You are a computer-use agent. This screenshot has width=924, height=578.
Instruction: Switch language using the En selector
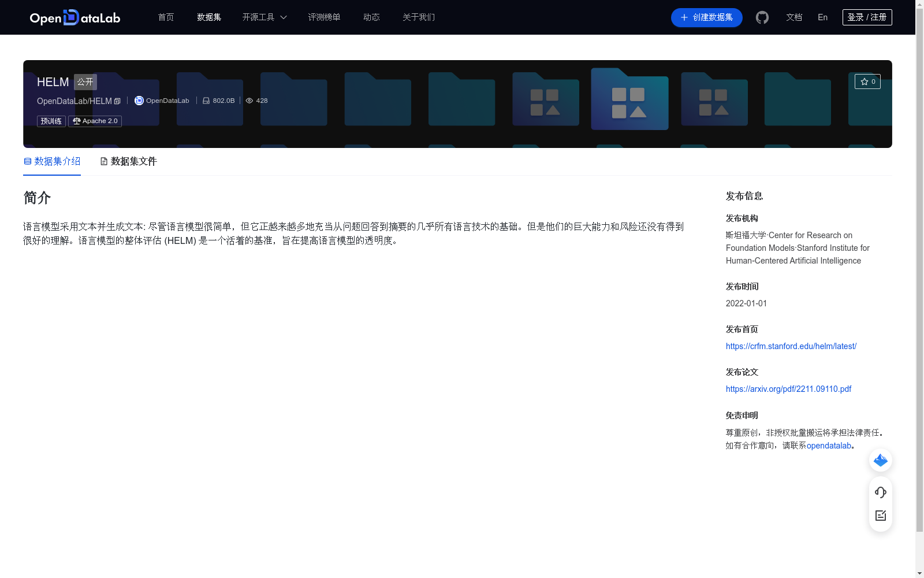click(822, 17)
